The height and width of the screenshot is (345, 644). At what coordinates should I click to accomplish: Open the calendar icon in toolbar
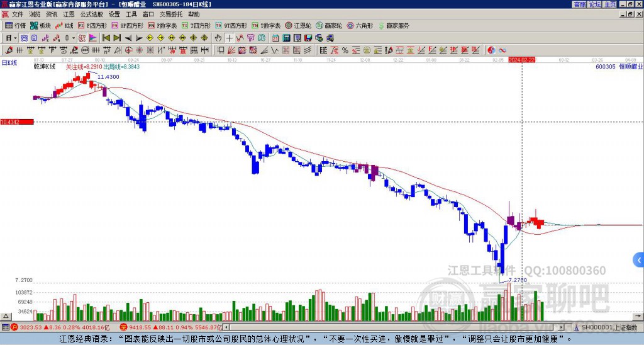pos(275,38)
